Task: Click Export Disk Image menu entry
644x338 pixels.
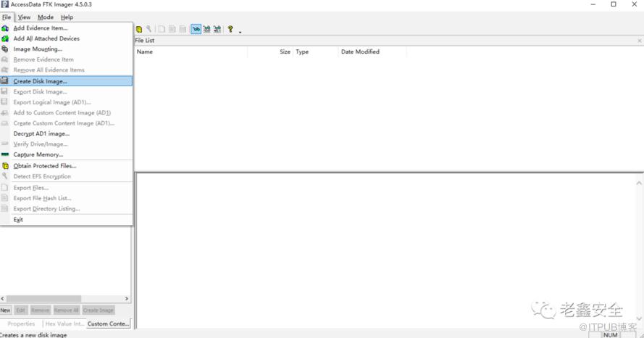Action: click(x=67, y=91)
